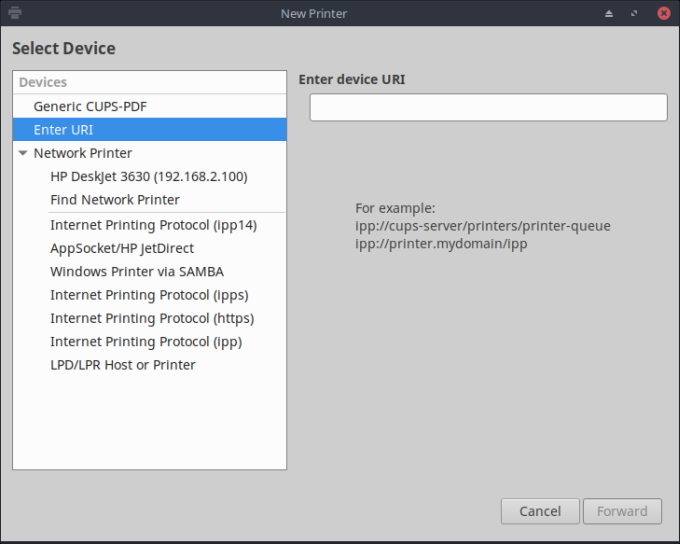
Task: Select Internet Printing Protocol (https)
Action: [x=152, y=318]
